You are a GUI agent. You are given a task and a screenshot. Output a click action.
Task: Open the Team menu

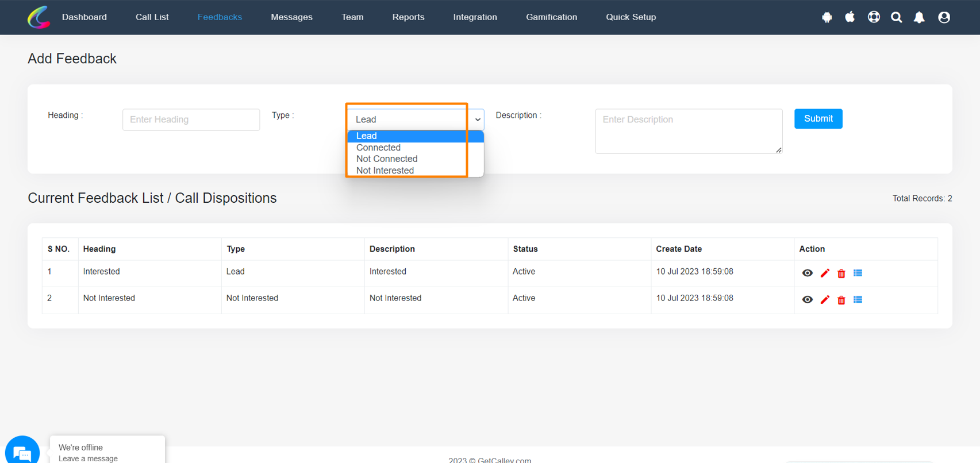(352, 17)
